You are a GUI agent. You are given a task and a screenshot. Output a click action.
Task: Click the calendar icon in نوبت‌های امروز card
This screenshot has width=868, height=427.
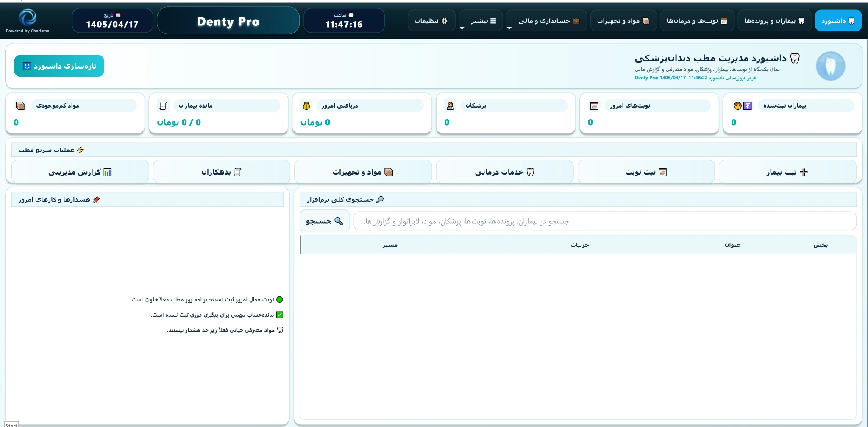(594, 106)
